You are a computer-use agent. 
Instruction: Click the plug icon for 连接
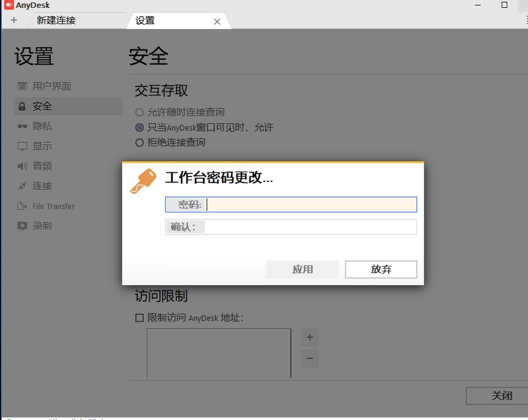[x=22, y=186]
